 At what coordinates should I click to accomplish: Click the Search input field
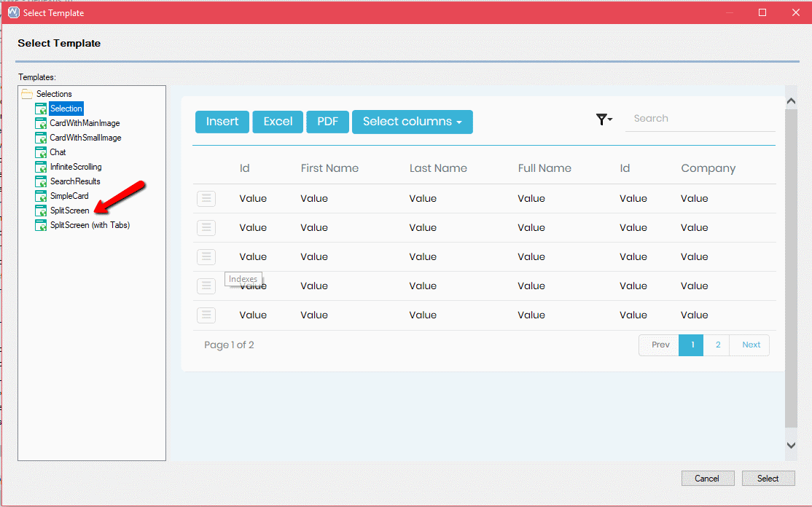coord(700,119)
